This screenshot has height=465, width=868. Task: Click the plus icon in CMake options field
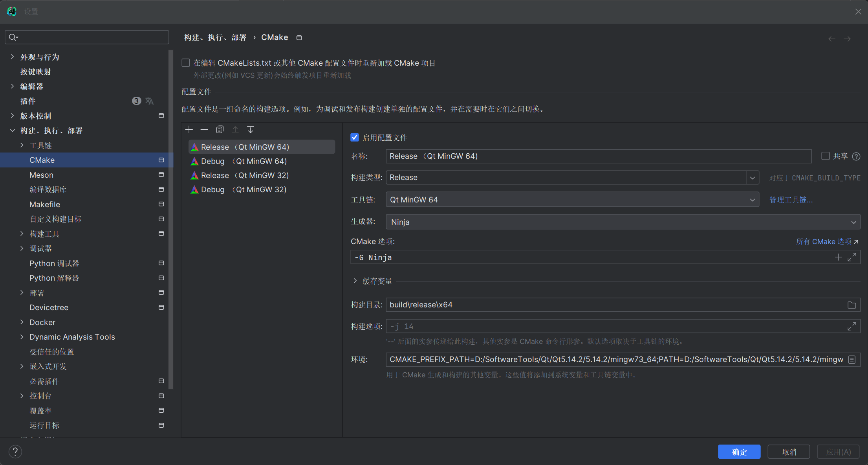[x=838, y=257]
